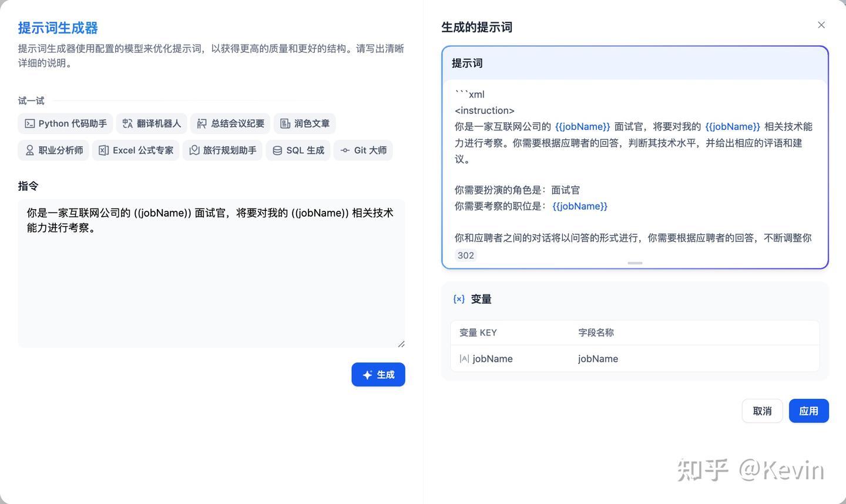The height and width of the screenshot is (504, 846).
Task: Click the jobName variable type icon
Action: pos(464,359)
